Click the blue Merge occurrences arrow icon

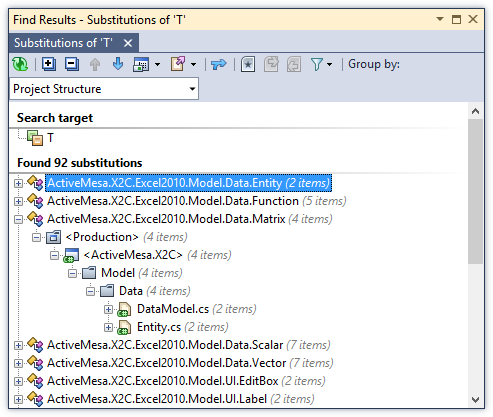219,64
